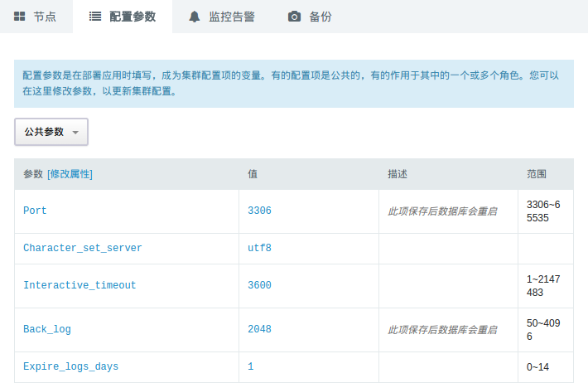This screenshot has width=588, height=383.
Task: Click the list icon beside 配置参数
Action: point(95,17)
